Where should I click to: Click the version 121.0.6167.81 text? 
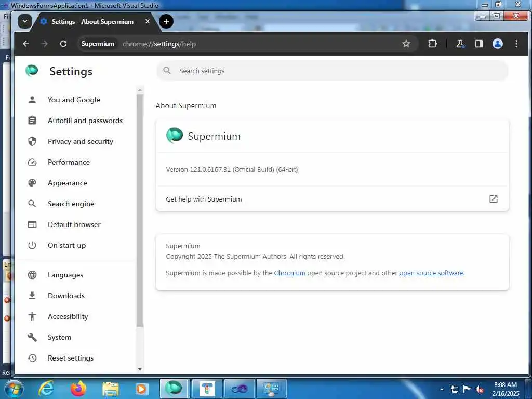[232, 170]
